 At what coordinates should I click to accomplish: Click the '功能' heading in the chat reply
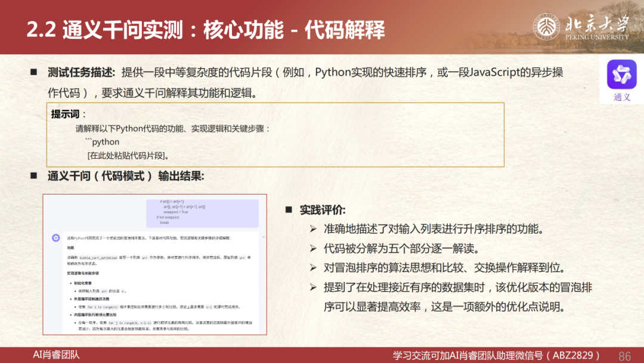(x=70, y=248)
